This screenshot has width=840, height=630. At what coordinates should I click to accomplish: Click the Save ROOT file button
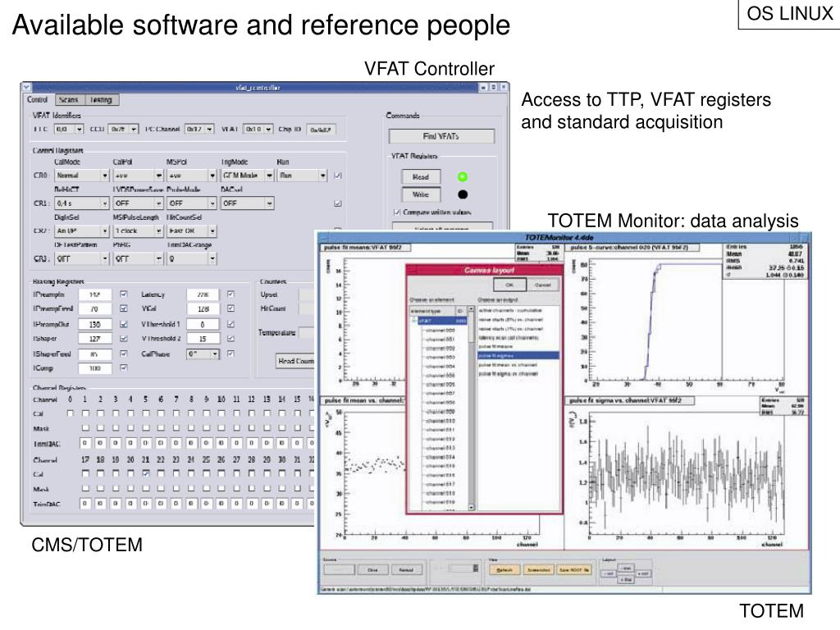[574, 570]
